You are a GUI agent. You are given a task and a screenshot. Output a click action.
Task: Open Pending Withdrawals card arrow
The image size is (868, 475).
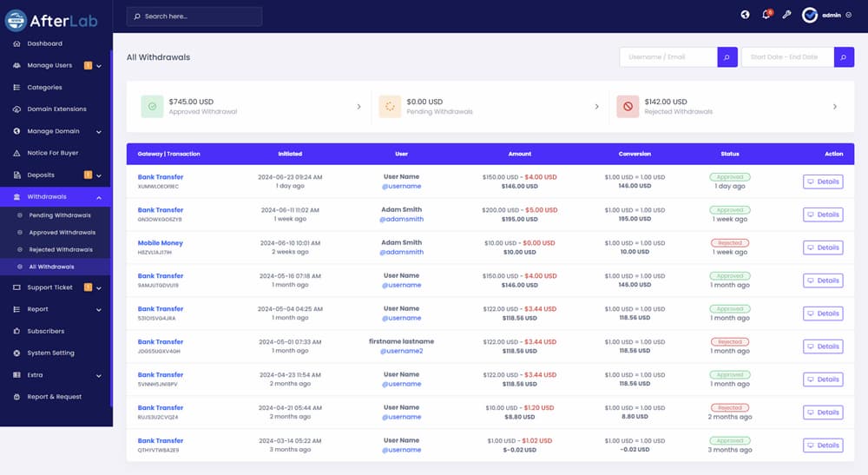coord(597,106)
